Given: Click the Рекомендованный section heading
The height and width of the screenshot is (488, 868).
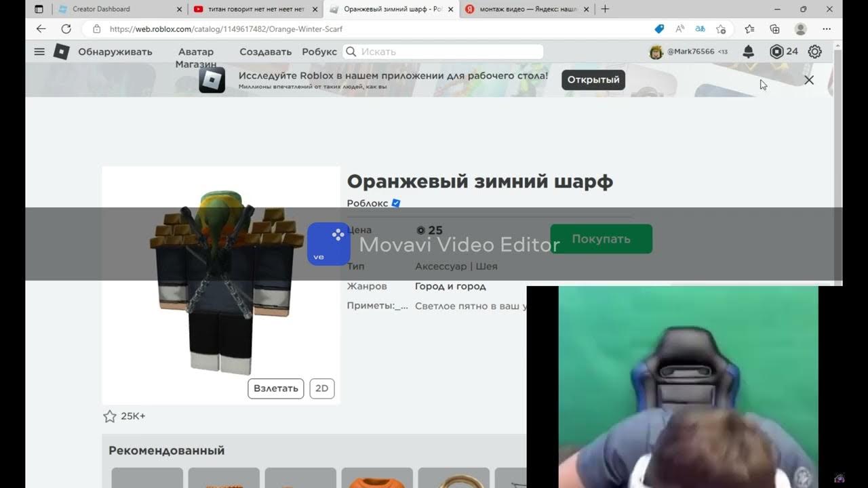Looking at the screenshot, I should pos(167,451).
